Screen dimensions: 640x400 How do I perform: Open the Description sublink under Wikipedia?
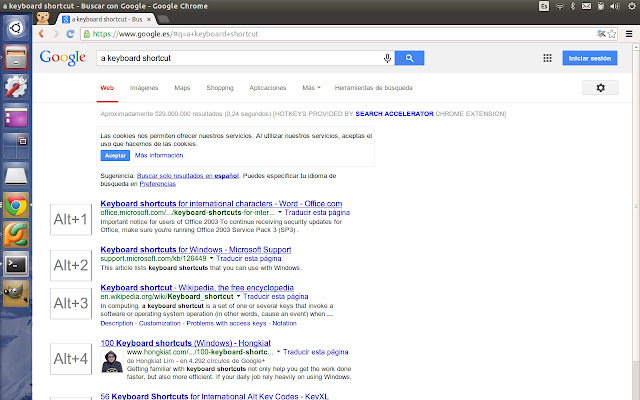pyautogui.click(x=117, y=323)
